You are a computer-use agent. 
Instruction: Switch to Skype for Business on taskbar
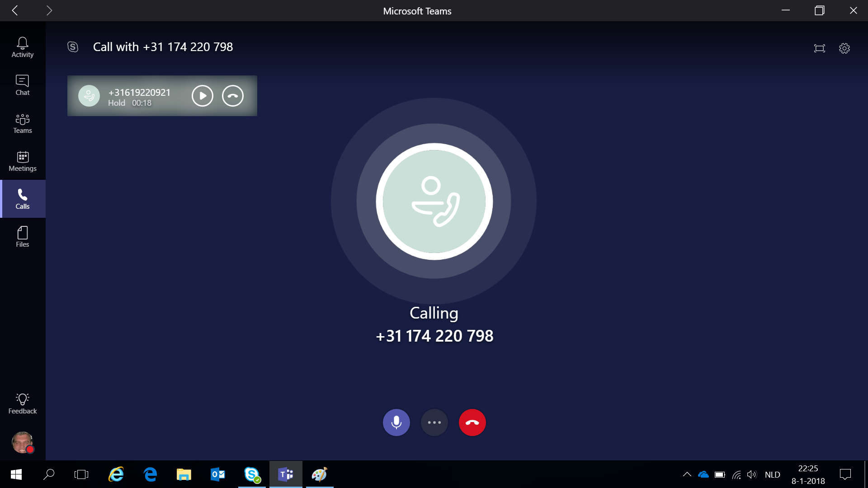(x=252, y=474)
